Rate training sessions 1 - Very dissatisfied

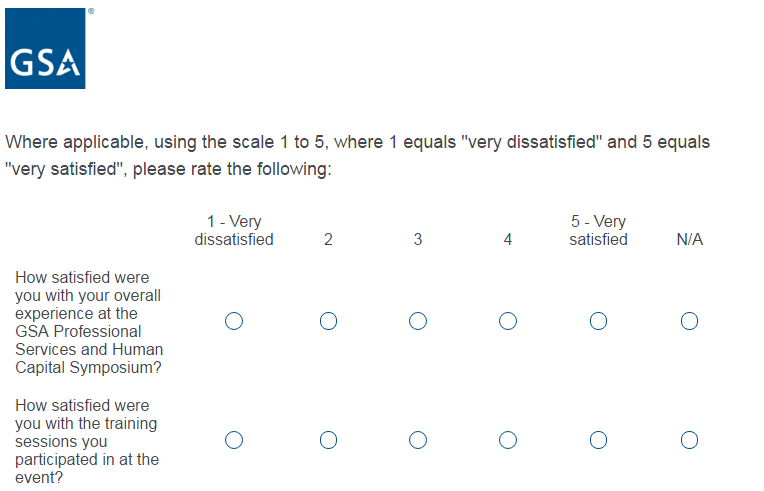point(234,440)
